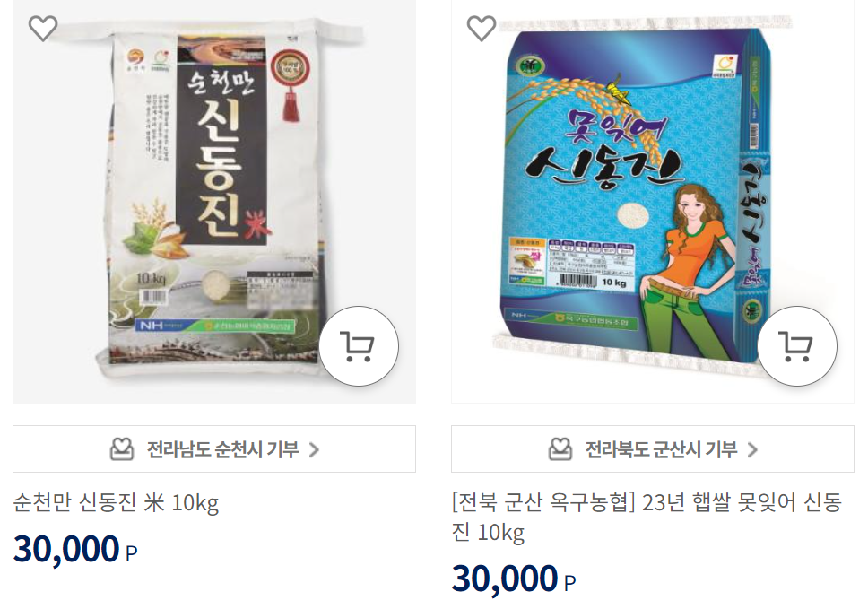Click 30,000 price under 못잊어 신동진
Image resolution: width=868 pixels, height=609 pixels.
tap(505, 579)
